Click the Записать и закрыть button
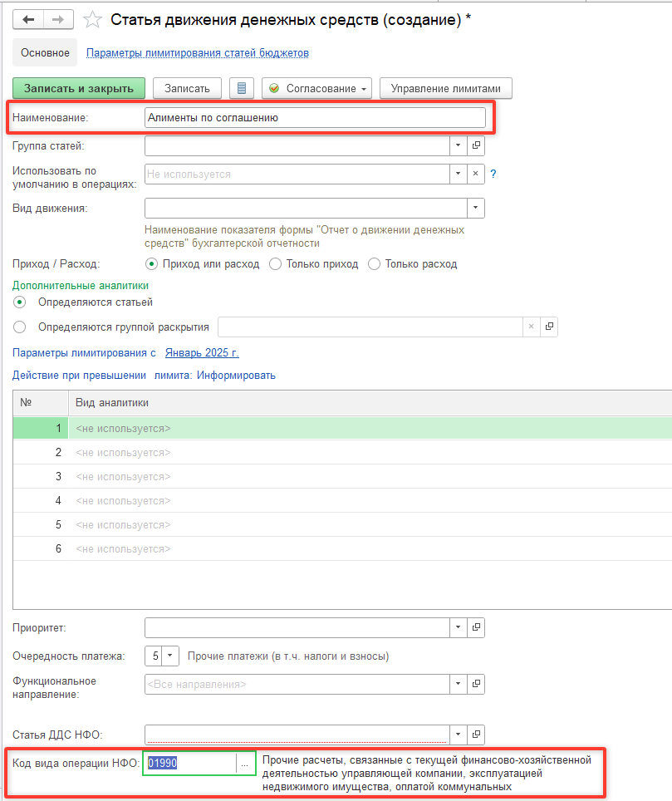The image size is (672, 801). click(79, 88)
